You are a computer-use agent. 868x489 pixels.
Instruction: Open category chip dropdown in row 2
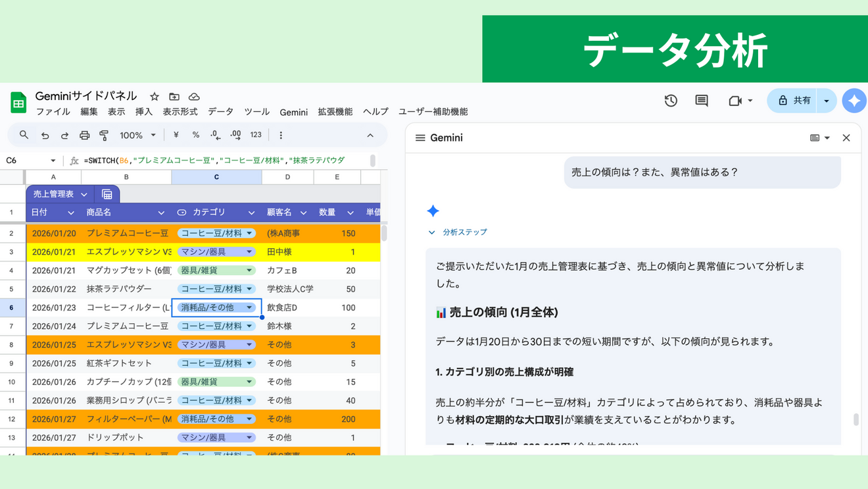click(250, 233)
